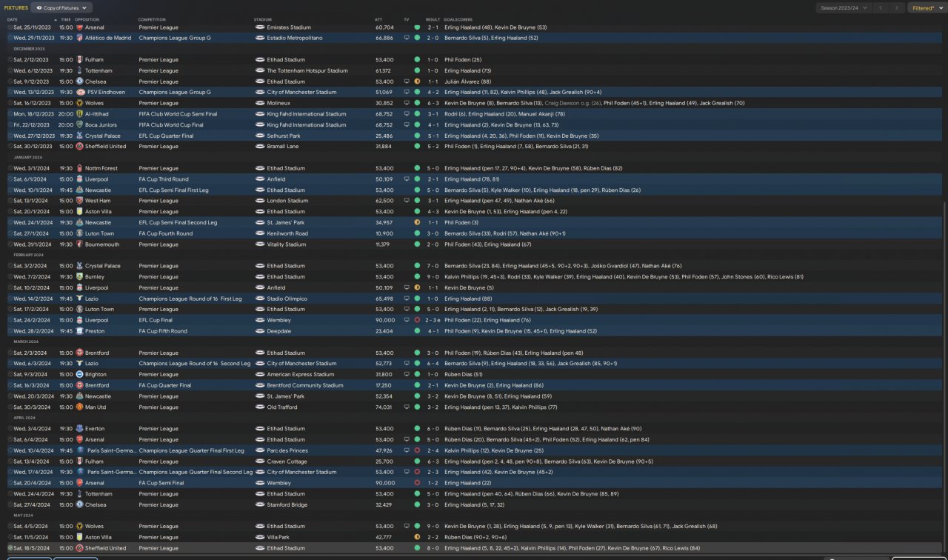Open the Copy of Fixtures view dropdown
This screenshot has height=560, width=948.
click(x=61, y=8)
